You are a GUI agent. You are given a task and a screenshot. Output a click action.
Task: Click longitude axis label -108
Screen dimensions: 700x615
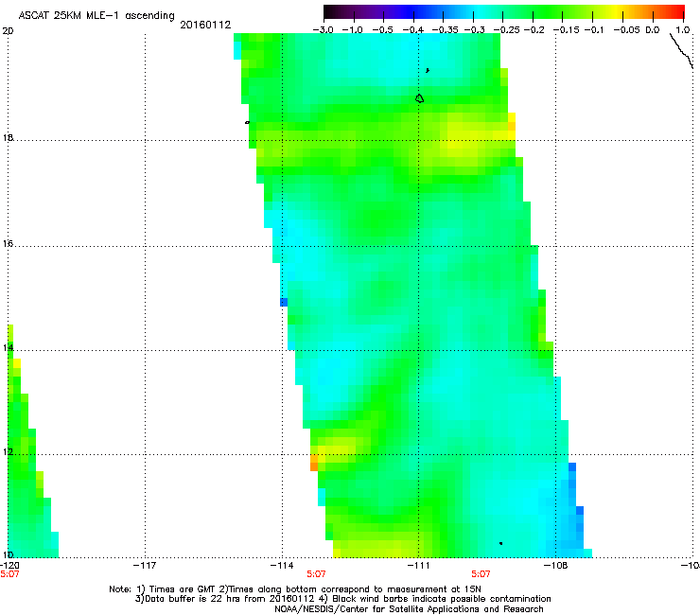click(556, 566)
